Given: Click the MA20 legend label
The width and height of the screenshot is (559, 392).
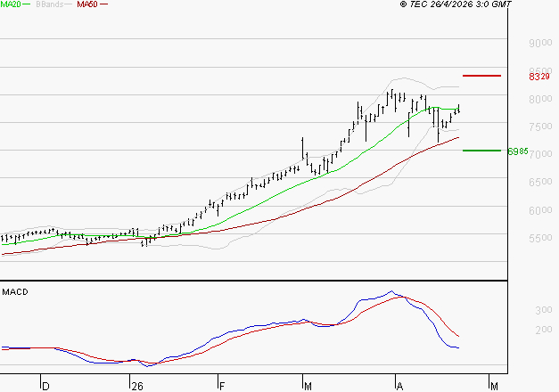Looking at the screenshot, I should tap(10, 4).
